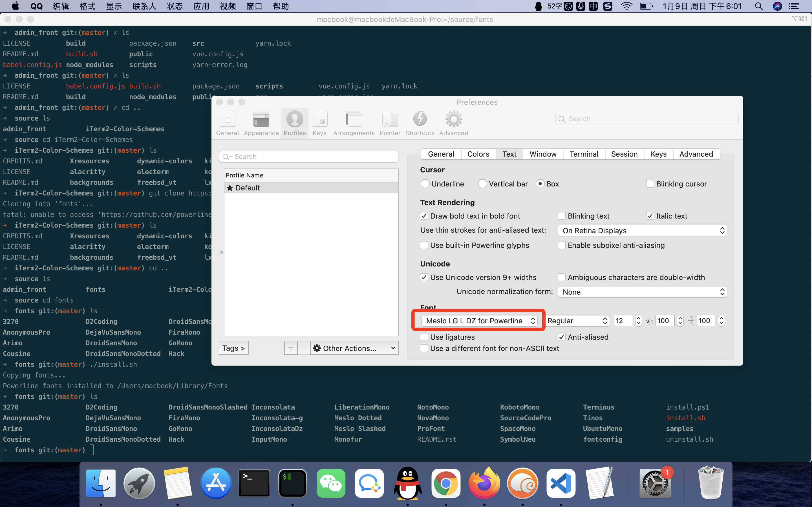812x507 pixels.
Task: Open the thin strokes On Retina Displays dropdown
Action: pyautogui.click(x=642, y=231)
